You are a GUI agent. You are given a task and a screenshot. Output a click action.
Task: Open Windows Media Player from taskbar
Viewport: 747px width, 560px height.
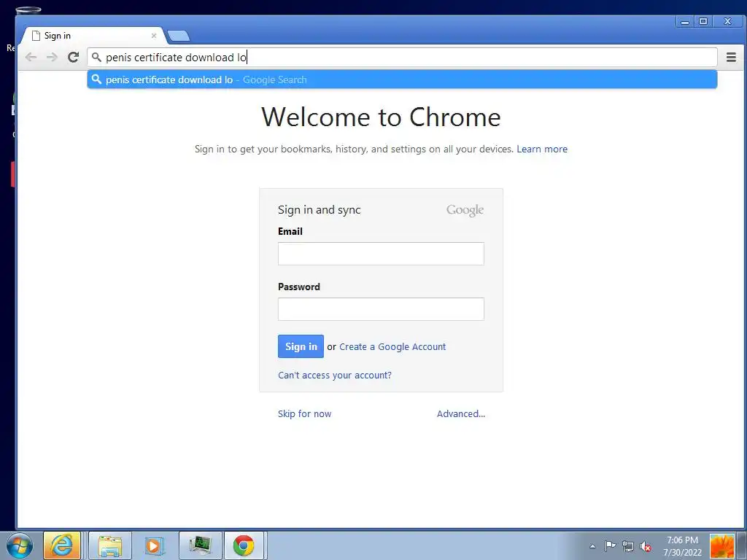click(153, 545)
